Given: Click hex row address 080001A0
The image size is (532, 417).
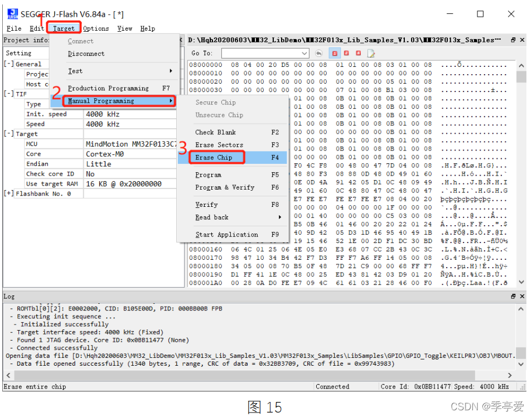Looking at the screenshot, I should tap(206, 283).
